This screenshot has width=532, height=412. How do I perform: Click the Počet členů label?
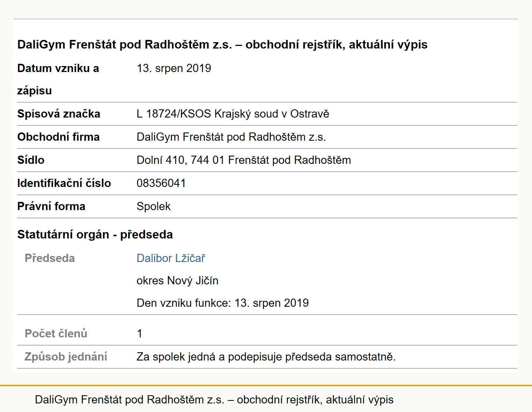[56, 333]
